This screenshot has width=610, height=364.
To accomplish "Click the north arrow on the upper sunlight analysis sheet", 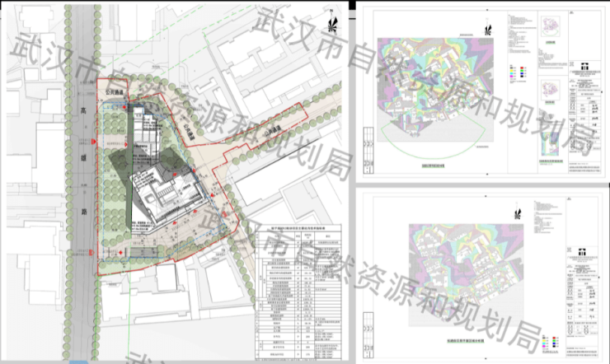I will (x=487, y=27).
